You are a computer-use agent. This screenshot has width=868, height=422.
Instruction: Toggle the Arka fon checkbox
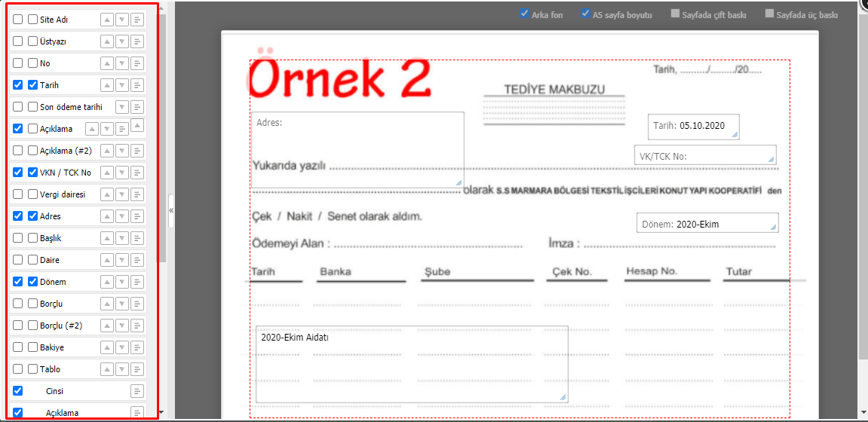coord(524,14)
